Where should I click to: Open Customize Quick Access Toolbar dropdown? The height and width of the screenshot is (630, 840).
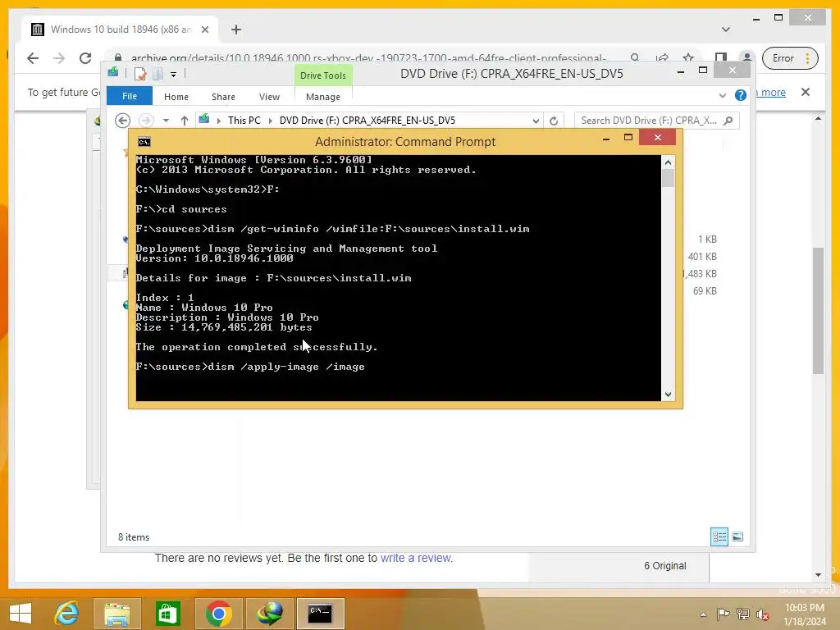[174, 75]
